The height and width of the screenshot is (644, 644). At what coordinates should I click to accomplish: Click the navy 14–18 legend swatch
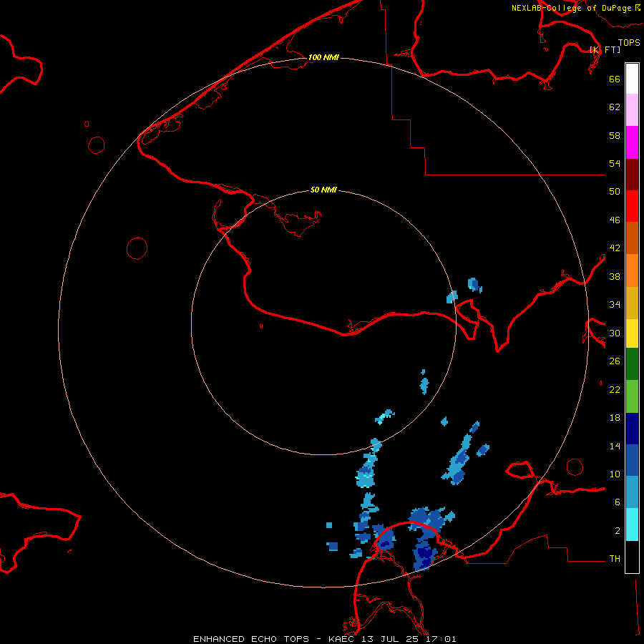(x=632, y=429)
